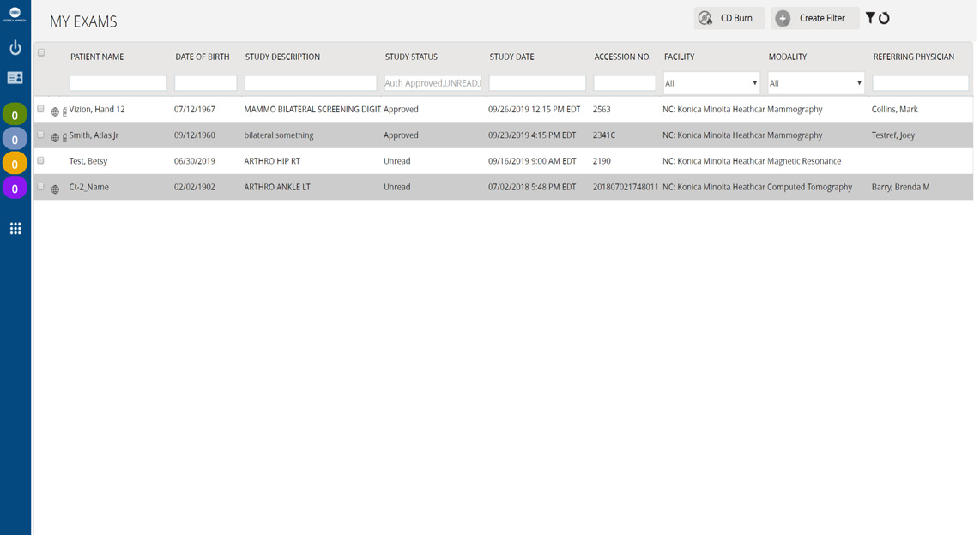The image size is (980, 535).
Task: Select patient name Ct-2_Name
Action: (88, 187)
